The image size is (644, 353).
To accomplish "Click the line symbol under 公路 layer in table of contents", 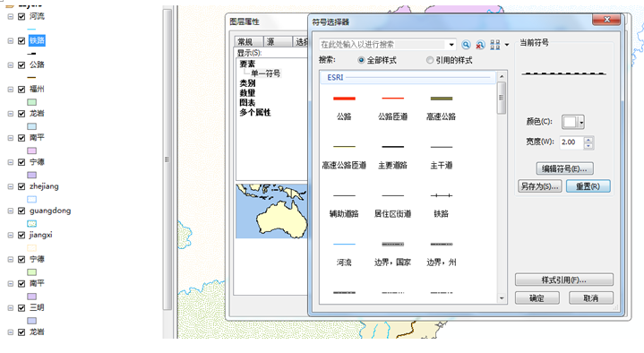I will click(x=31, y=77).
